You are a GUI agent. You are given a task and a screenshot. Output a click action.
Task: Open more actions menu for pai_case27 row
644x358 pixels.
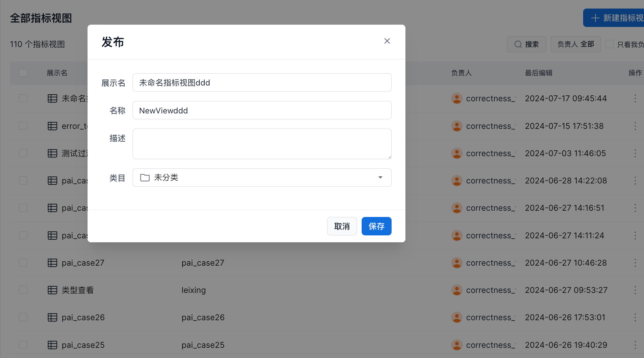(635, 263)
